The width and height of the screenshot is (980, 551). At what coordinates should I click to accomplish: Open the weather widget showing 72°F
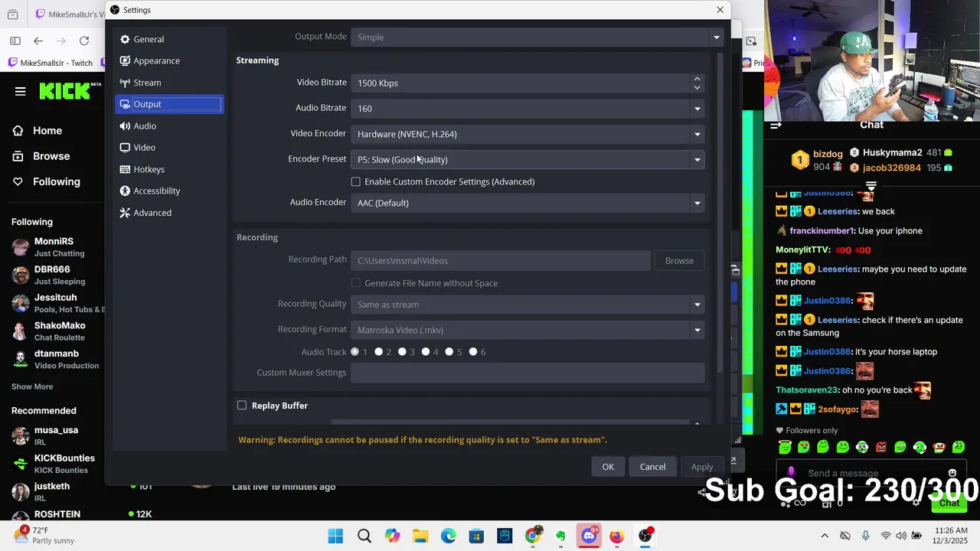[44, 536]
